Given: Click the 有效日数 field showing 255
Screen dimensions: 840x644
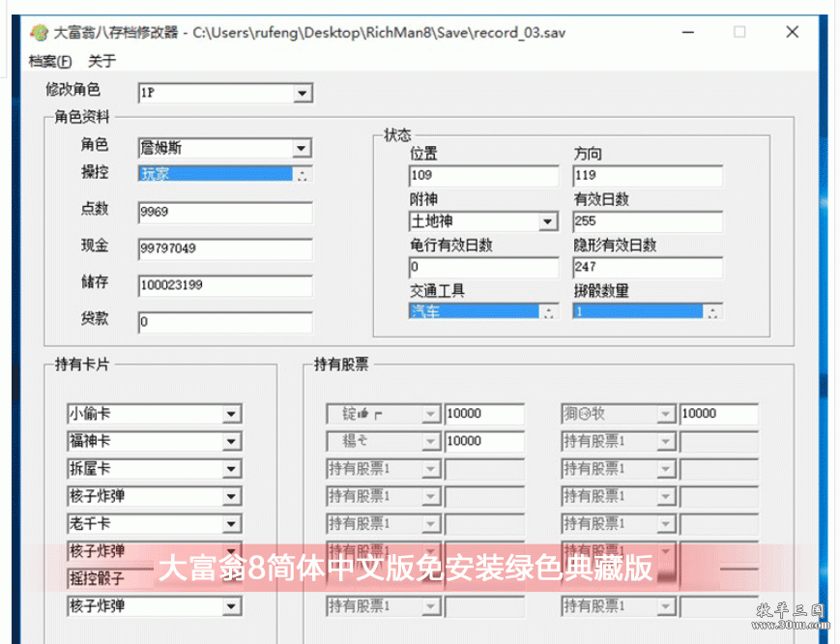Looking at the screenshot, I should pos(648,221).
